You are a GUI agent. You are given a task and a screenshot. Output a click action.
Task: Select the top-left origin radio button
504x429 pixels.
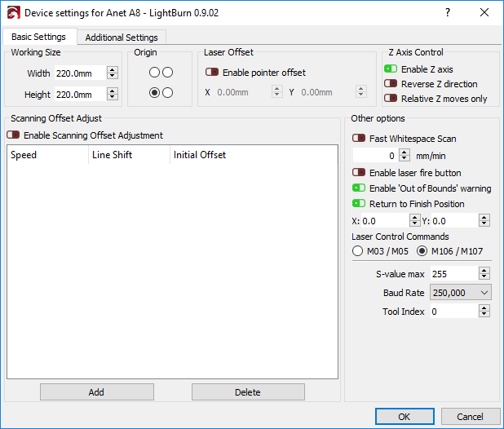154,73
